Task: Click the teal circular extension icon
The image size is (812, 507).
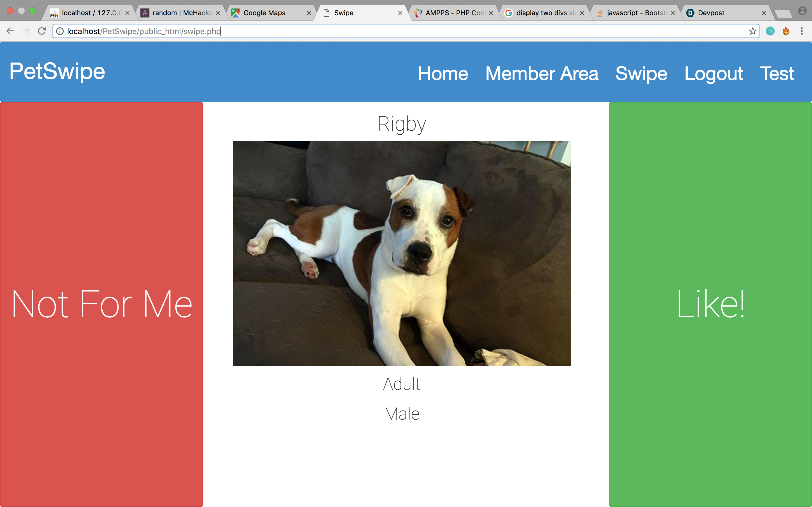Action: click(770, 31)
